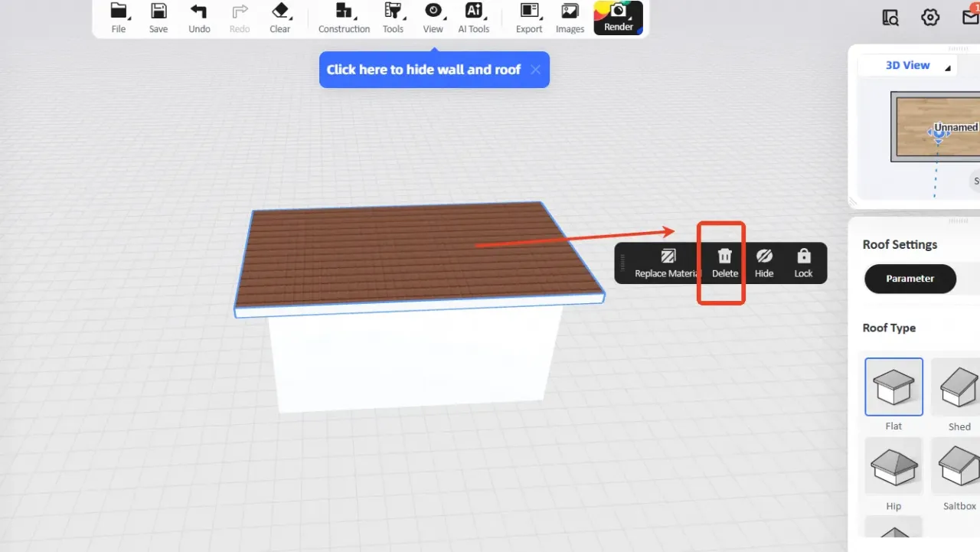The image size is (980, 552).
Task: Open the settings gear icon
Action: 930,18
